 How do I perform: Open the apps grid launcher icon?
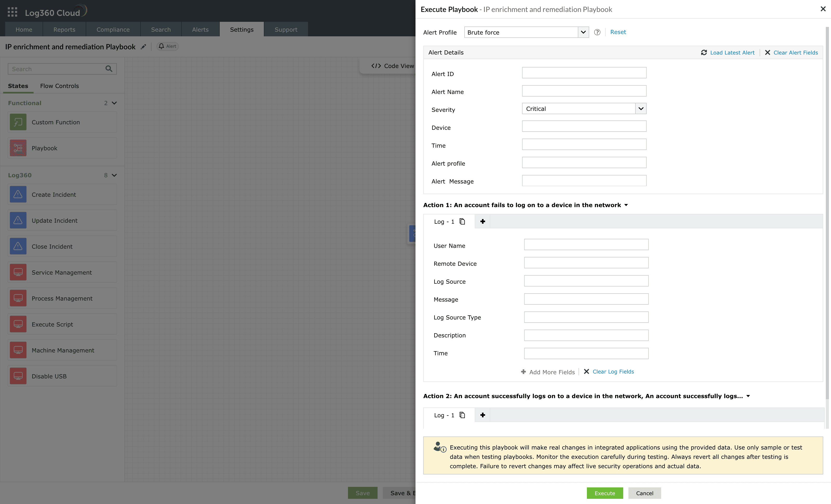(12, 12)
